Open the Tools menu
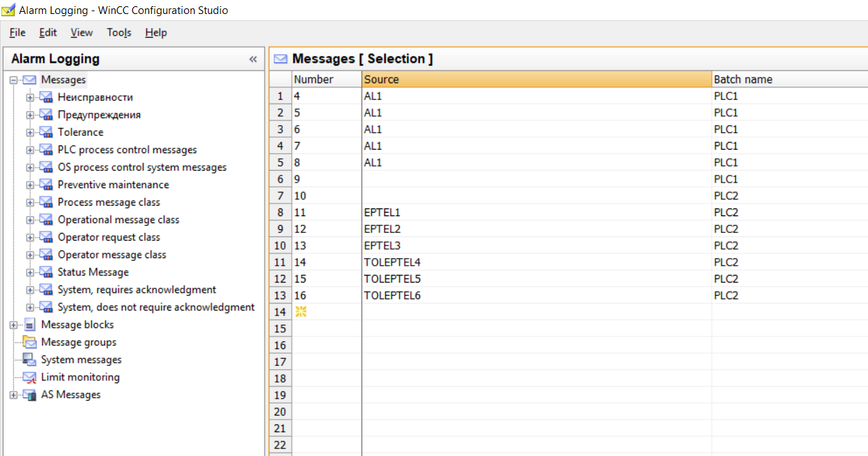 tap(119, 32)
